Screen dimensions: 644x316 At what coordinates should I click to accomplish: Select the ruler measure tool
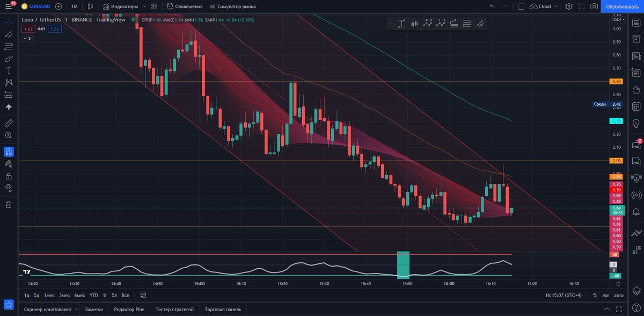point(9,123)
